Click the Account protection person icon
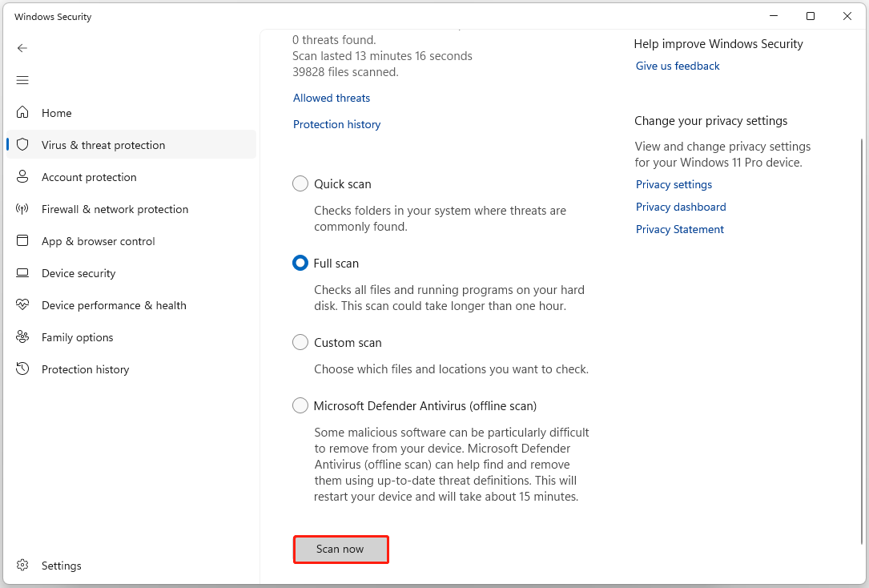 (22, 177)
